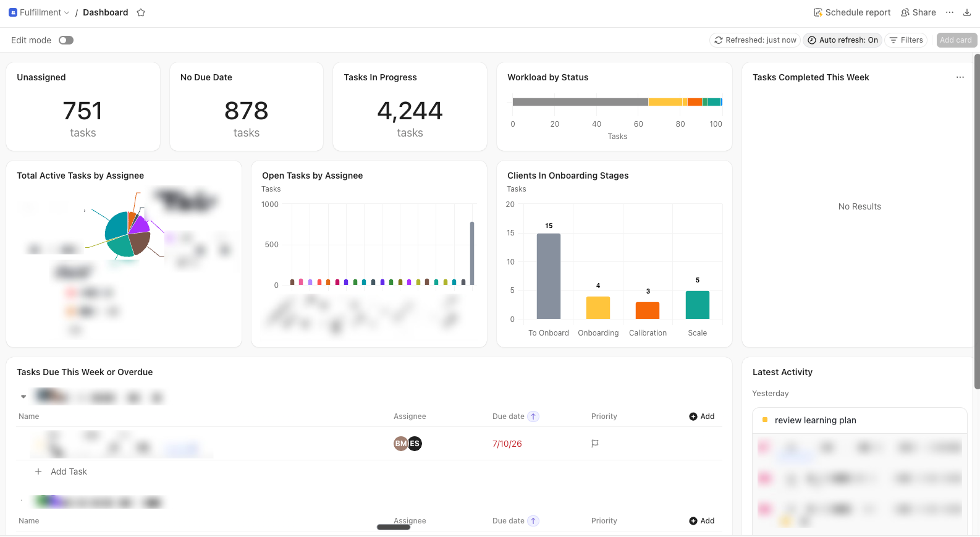Share the dashboard
The width and height of the screenshot is (980, 537).
[918, 12]
